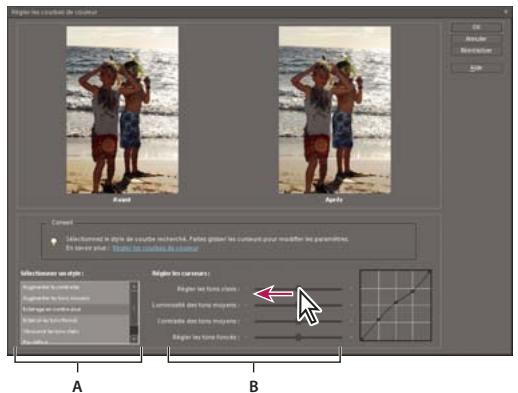Confirm the adjustment with OK

tap(476, 27)
